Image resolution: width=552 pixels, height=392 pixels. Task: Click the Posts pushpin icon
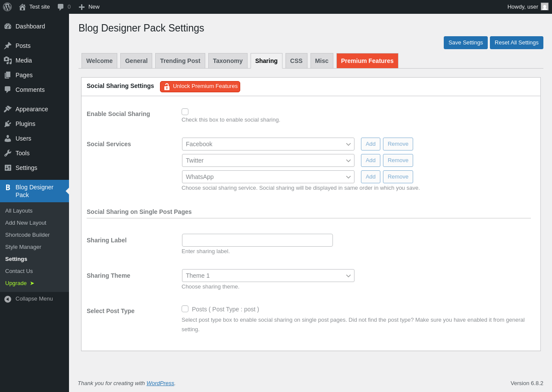8,46
